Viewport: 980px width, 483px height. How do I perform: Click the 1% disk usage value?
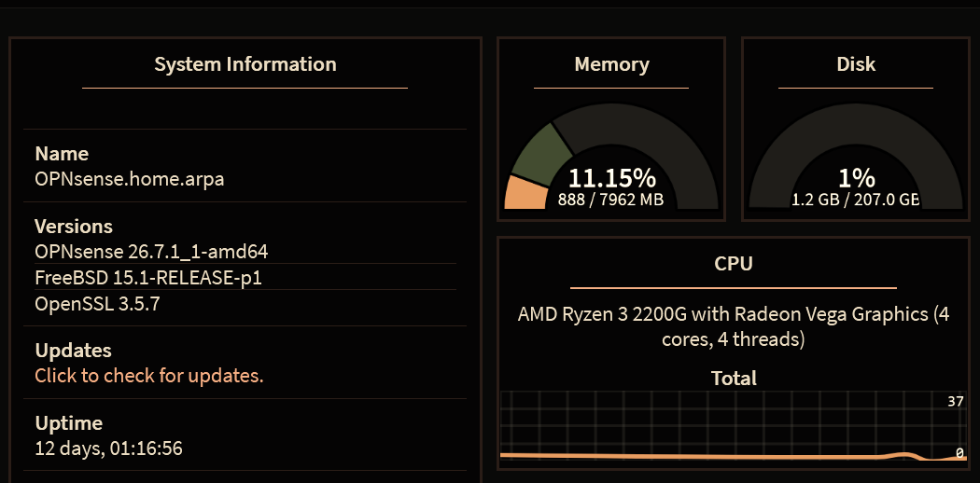click(x=856, y=178)
